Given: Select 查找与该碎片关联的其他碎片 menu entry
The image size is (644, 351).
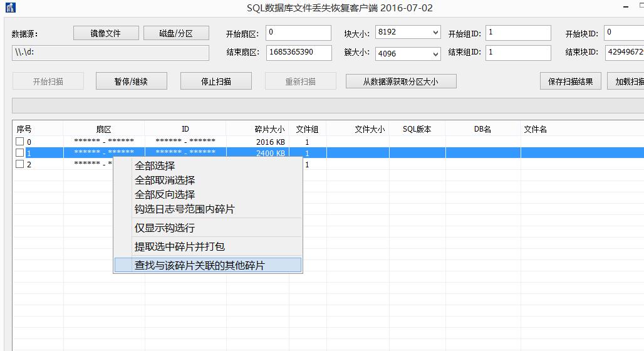Looking at the screenshot, I should pyautogui.click(x=208, y=265).
